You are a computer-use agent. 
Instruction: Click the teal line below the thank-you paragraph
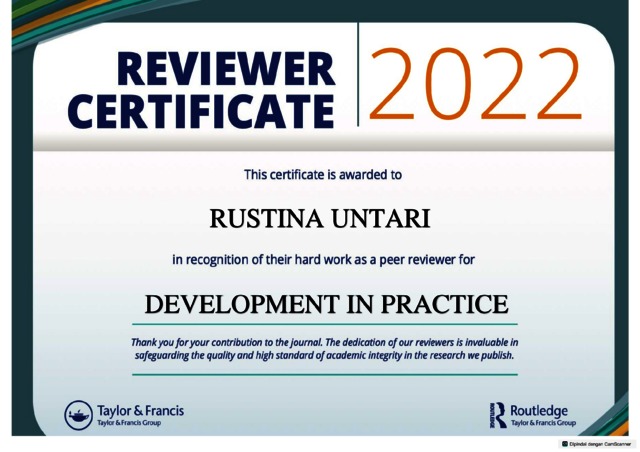pos(324,374)
